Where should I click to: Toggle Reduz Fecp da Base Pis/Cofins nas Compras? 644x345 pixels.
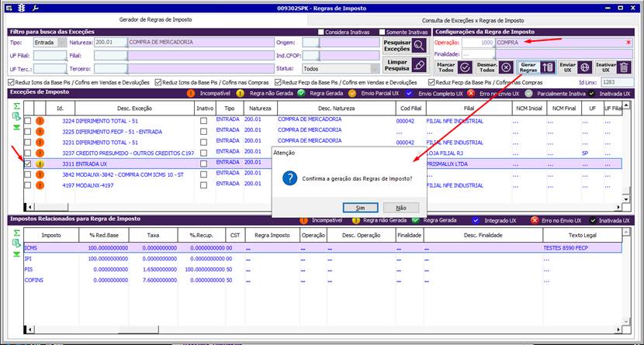pyautogui.click(x=431, y=82)
